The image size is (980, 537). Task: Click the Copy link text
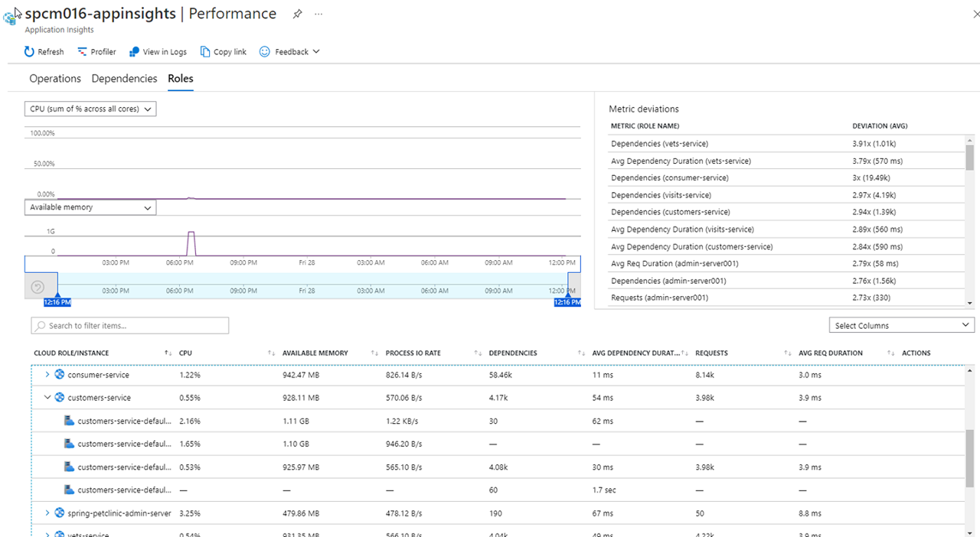point(230,52)
